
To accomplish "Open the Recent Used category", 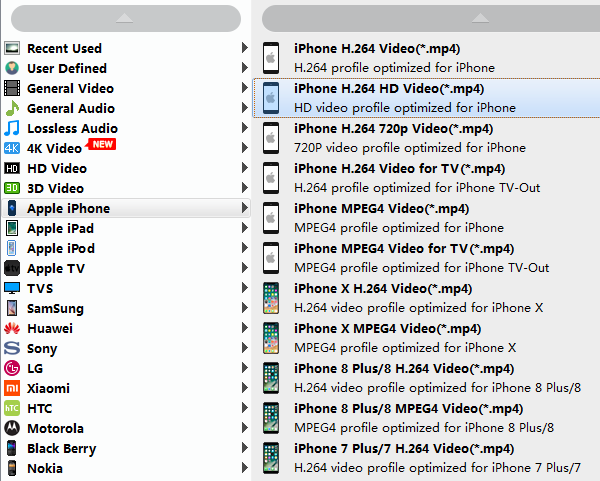I will click(x=64, y=48).
